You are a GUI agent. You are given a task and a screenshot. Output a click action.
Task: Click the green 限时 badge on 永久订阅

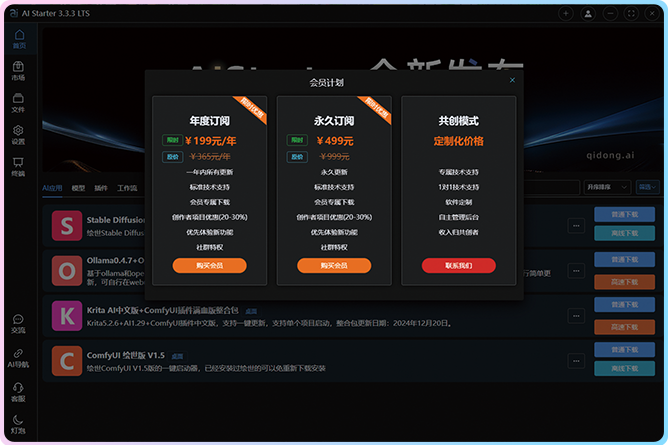297,140
